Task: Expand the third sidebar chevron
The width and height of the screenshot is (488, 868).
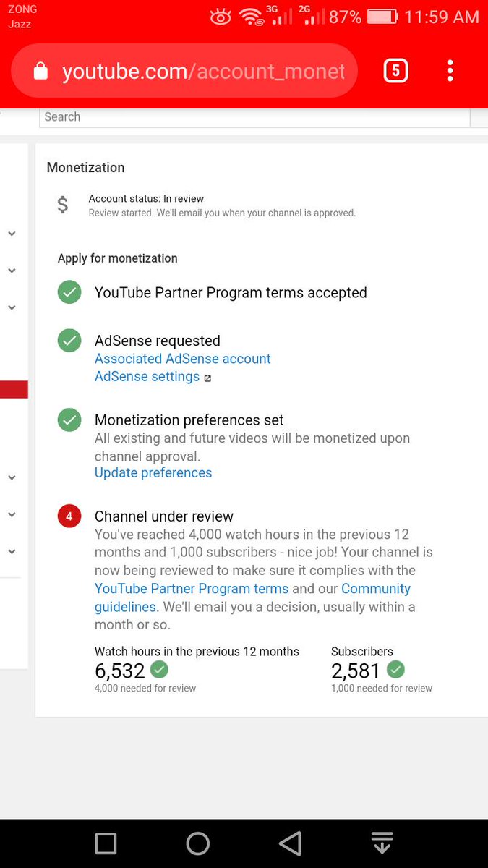Action: pos(12,307)
